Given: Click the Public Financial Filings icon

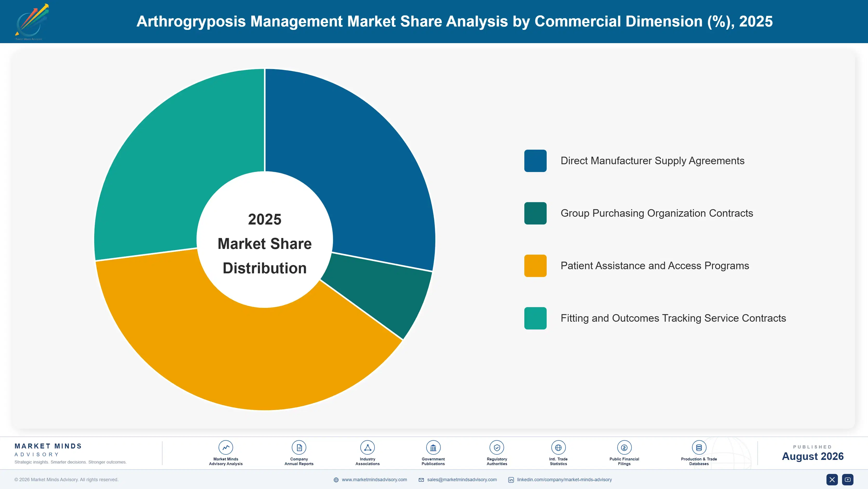Looking at the screenshot, I should click(x=624, y=447).
